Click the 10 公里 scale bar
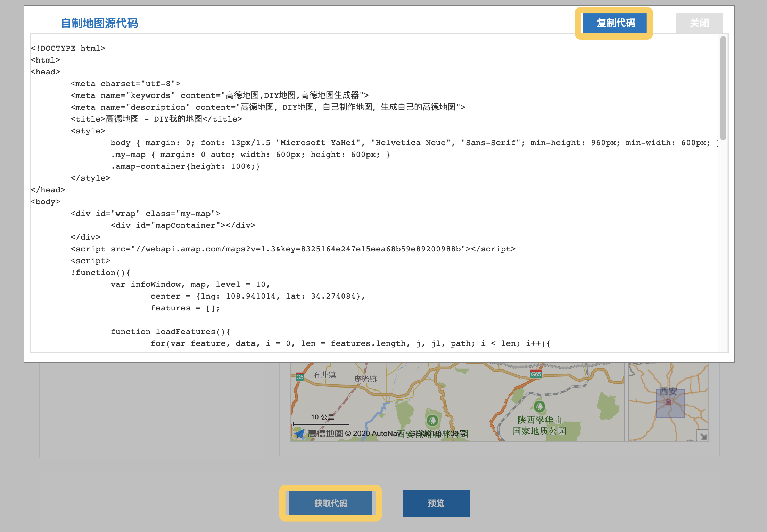Image resolution: width=767 pixels, height=532 pixels. (321, 424)
